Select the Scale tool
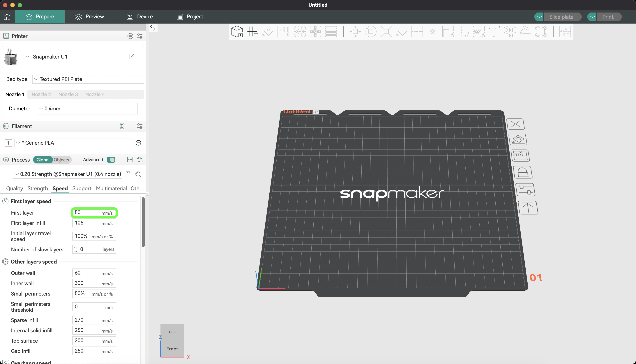 coord(386,31)
